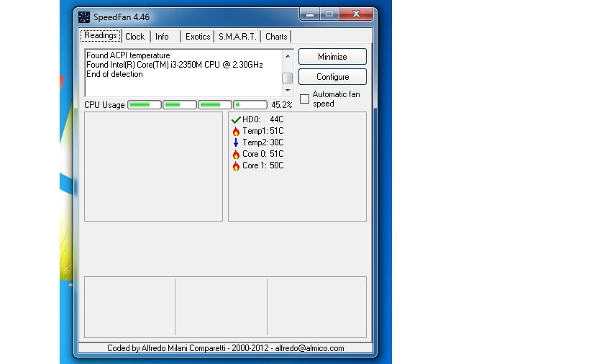The height and width of the screenshot is (364, 589).
Task: Click the flame icon beside Core 1
Action: (x=236, y=165)
